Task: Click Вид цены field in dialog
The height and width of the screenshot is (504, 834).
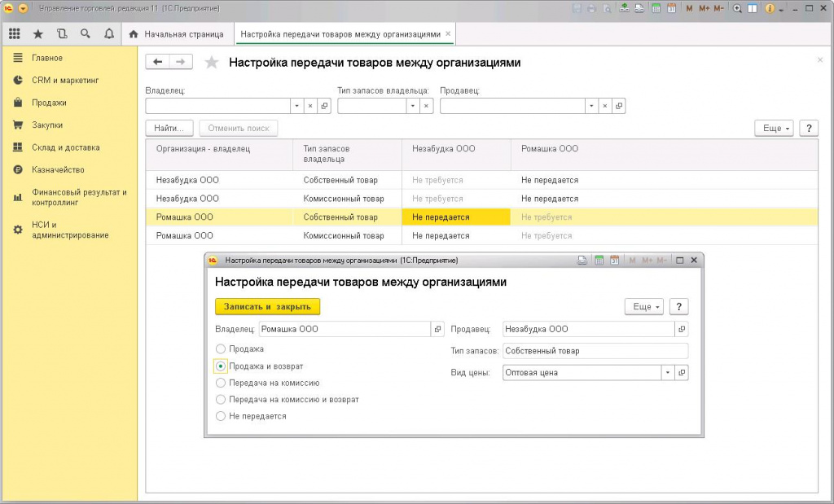Action: pos(582,373)
